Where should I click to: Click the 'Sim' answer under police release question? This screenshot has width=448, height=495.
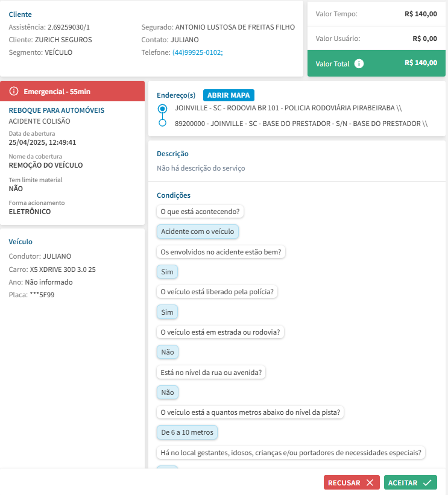pos(167,312)
